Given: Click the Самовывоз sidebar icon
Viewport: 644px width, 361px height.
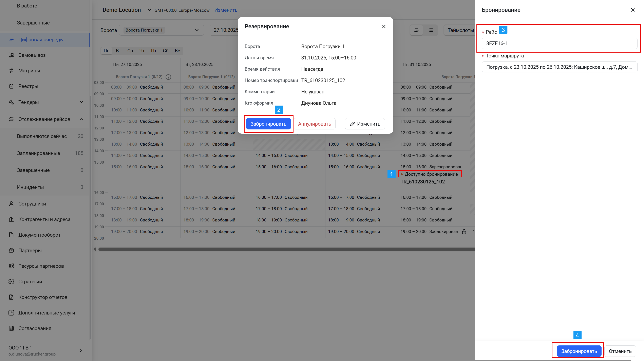Looking at the screenshot, I should click(11, 55).
